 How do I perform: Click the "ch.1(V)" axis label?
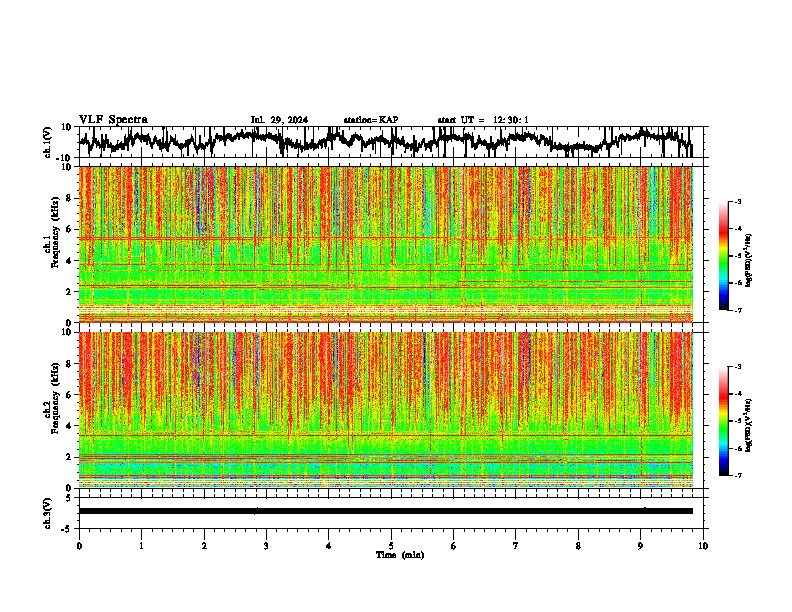(x=48, y=142)
